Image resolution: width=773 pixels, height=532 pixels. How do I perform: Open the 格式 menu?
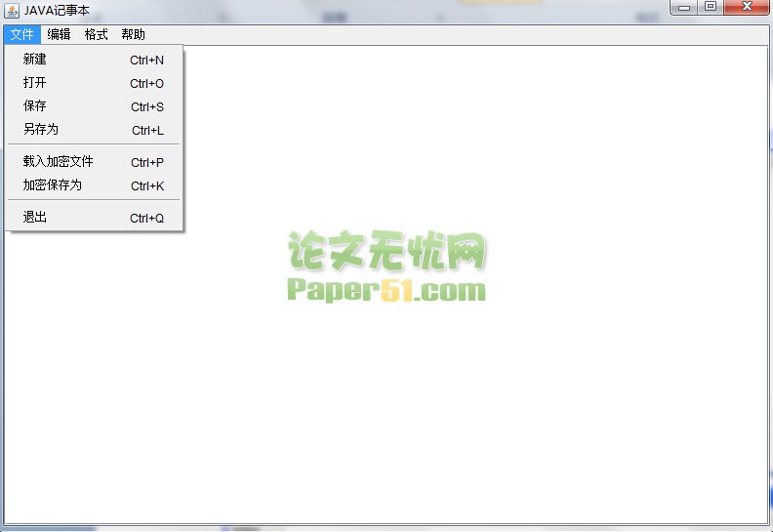click(96, 34)
